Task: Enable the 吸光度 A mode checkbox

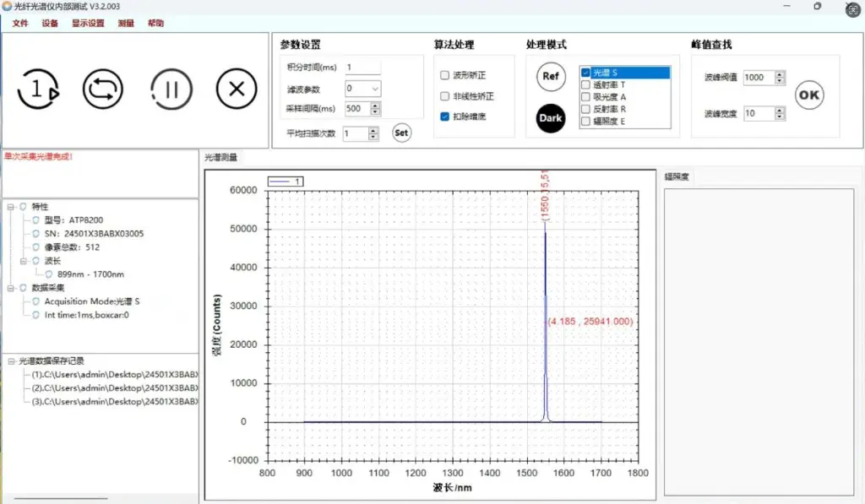Action: click(586, 97)
